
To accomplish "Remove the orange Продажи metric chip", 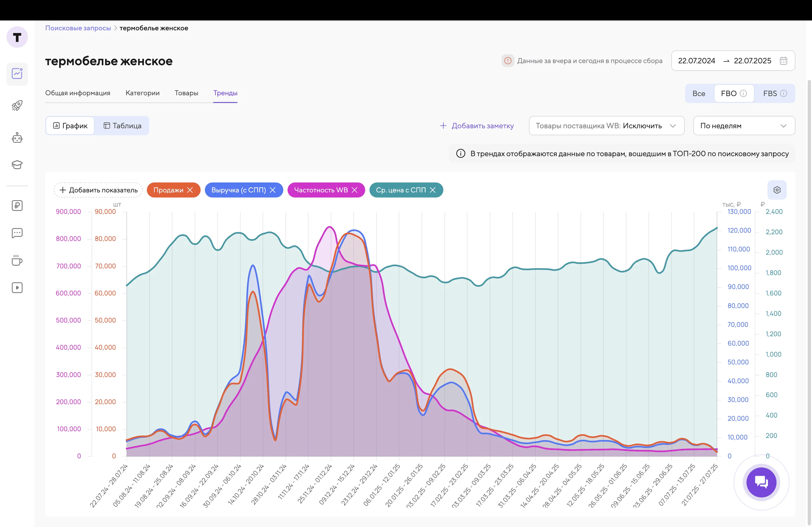I will tap(190, 190).
